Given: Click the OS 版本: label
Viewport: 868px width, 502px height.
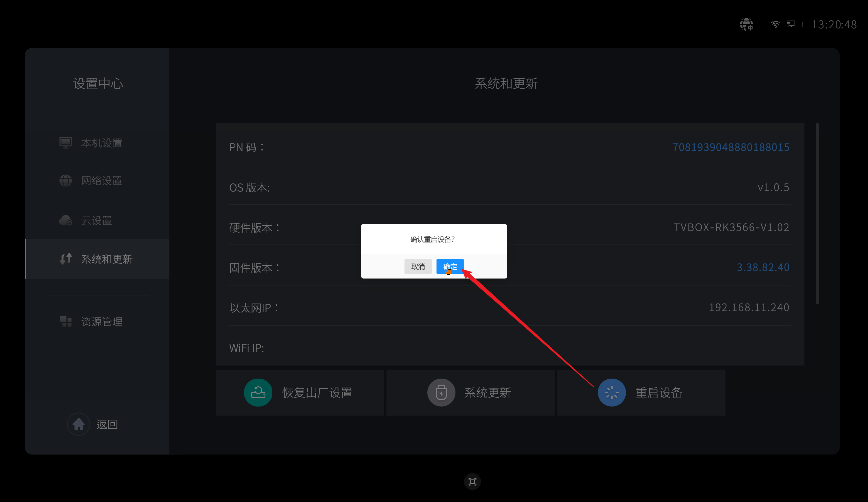Looking at the screenshot, I should coord(249,188).
